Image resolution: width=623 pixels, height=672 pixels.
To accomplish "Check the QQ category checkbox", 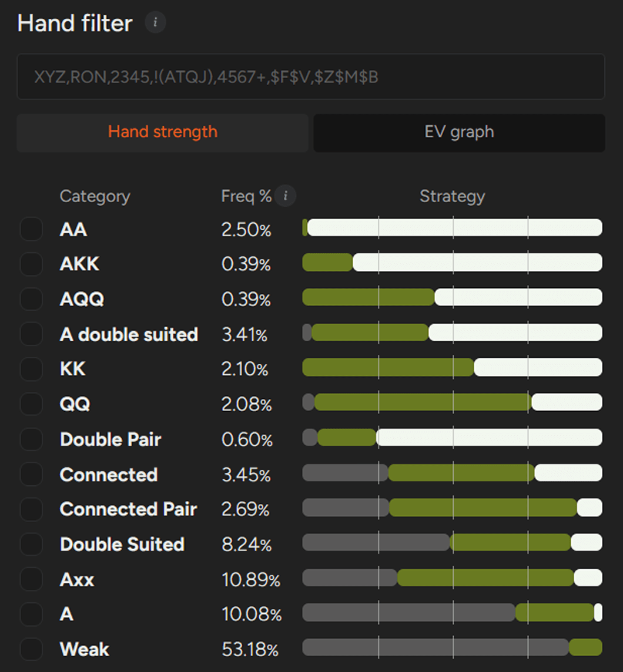I will pos(31,404).
